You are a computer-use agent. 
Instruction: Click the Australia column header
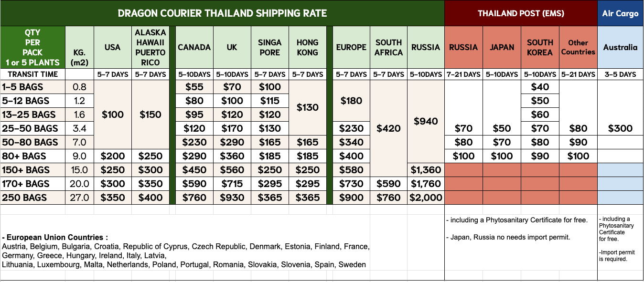620,47
